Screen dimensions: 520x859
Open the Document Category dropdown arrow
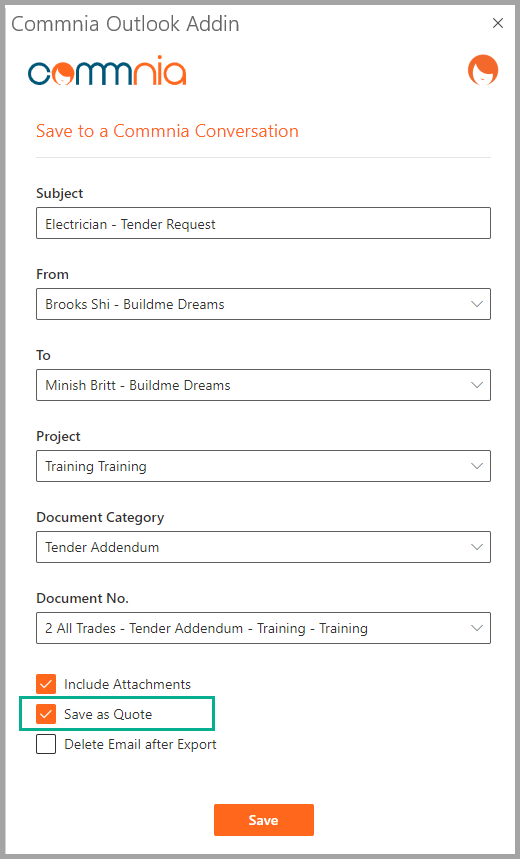pyautogui.click(x=477, y=547)
